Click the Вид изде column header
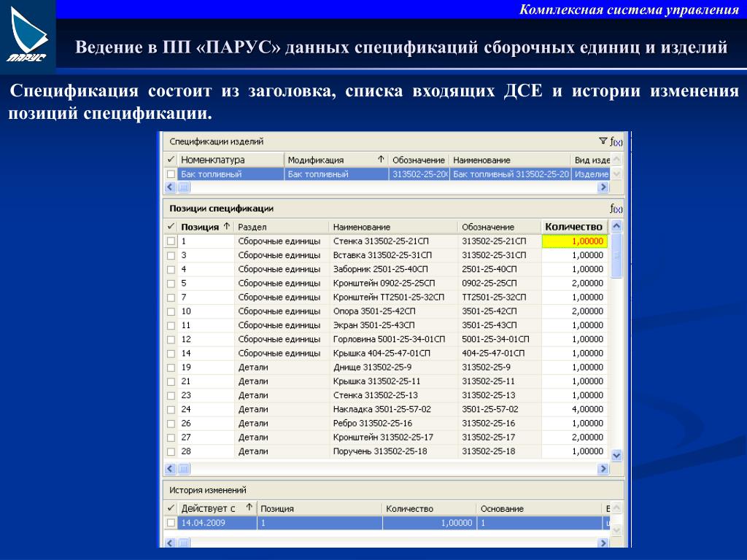 (591, 160)
